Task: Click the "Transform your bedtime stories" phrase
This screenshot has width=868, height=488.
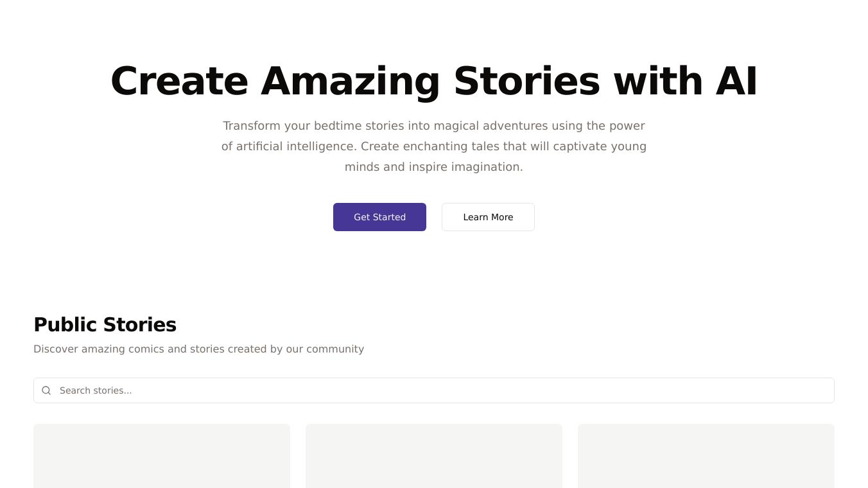Action: click(x=313, y=126)
